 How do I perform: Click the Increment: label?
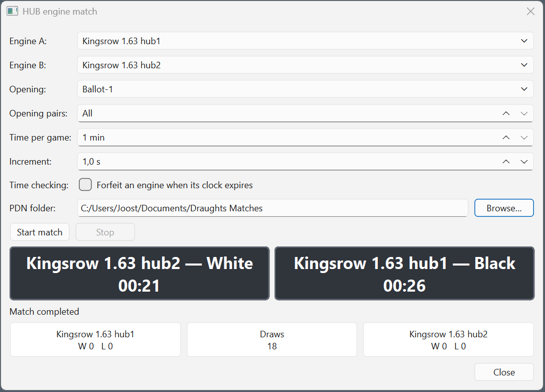30,162
